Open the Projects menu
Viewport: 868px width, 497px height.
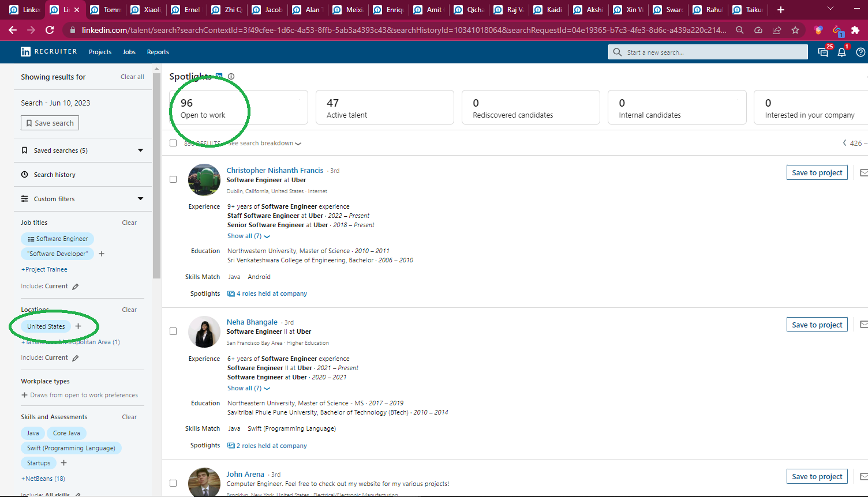(100, 52)
